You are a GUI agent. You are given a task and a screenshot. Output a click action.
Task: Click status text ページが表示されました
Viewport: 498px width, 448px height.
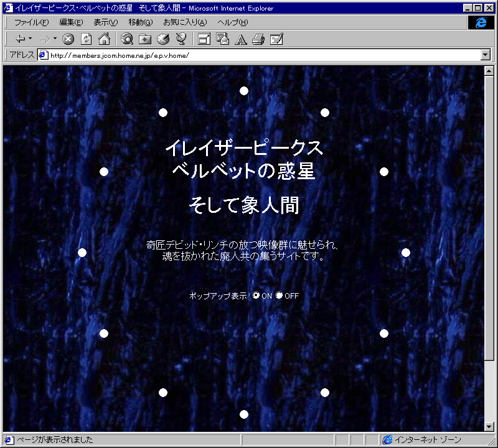pyautogui.click(x=55, y=440)
